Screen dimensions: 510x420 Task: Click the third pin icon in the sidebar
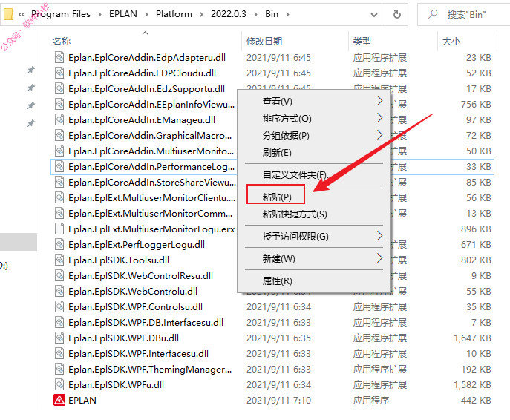(31, 105)
